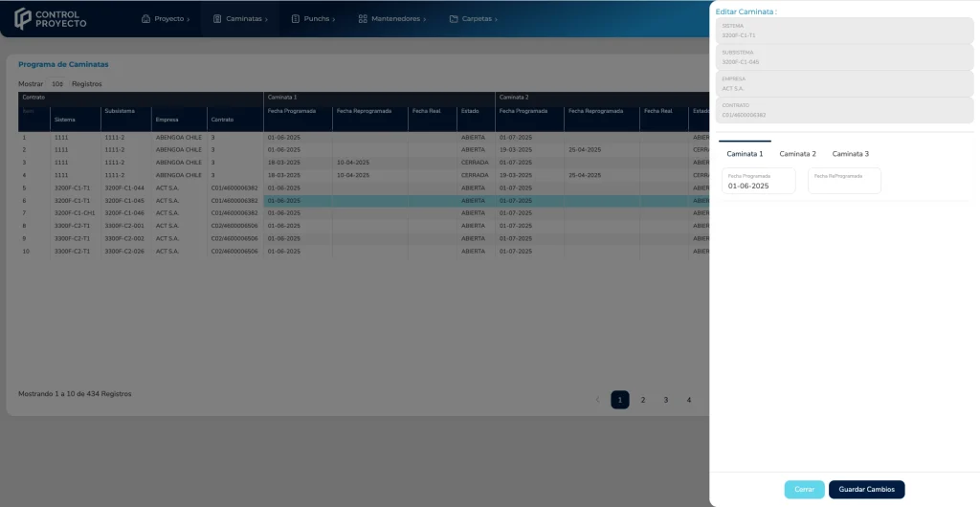Select the Caminata 1 tab
The width and height of the screenshot is (980, 507).
(x=745, y=154)
